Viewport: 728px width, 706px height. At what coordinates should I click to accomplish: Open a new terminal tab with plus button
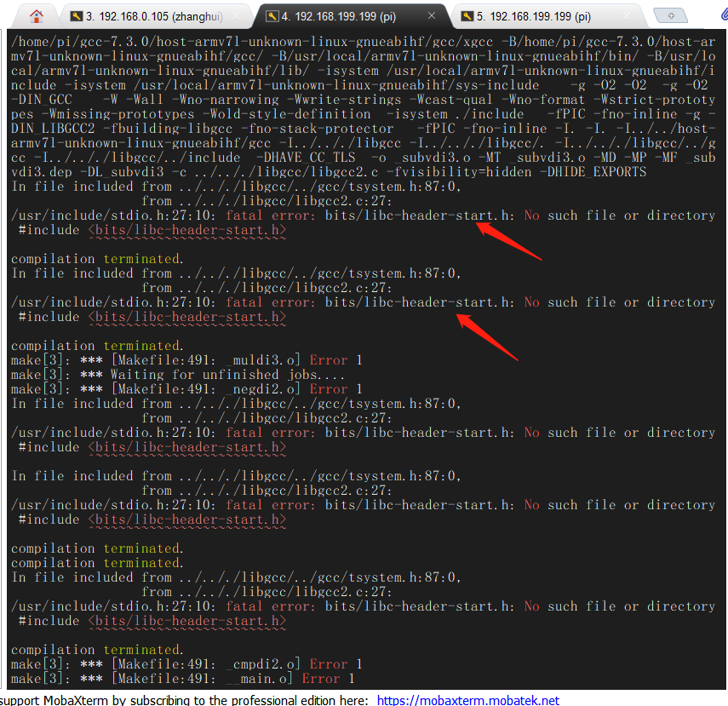[x=670, y=15]
